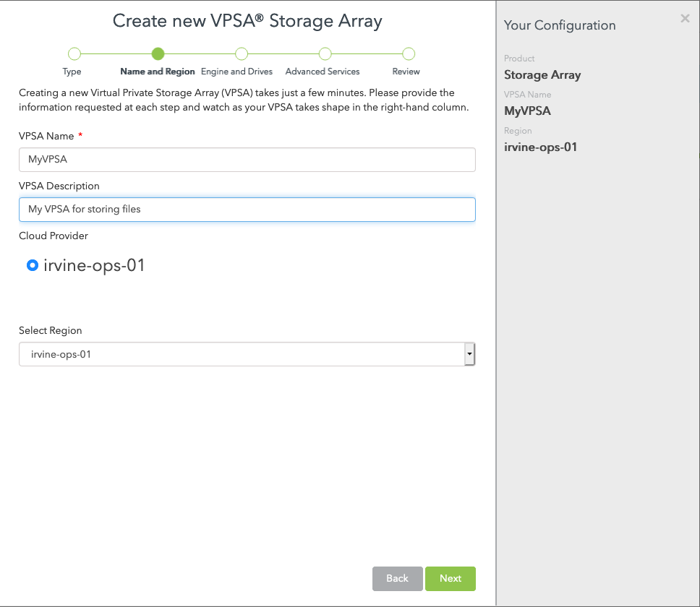Click the irvine-ops-01 cloud provider label
Image resolution: width=700 pixels, height=607 pixels.
click(x=94, y=265)
